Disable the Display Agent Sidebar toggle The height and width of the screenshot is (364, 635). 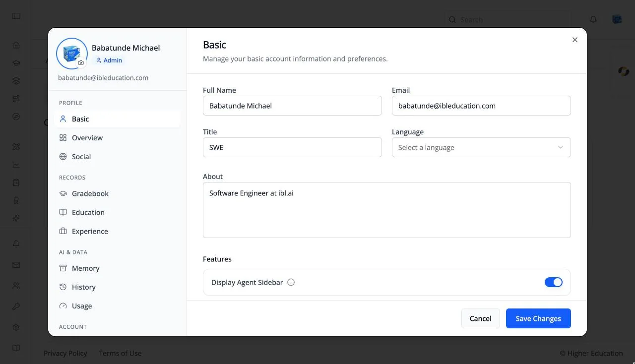click(554, 282)
